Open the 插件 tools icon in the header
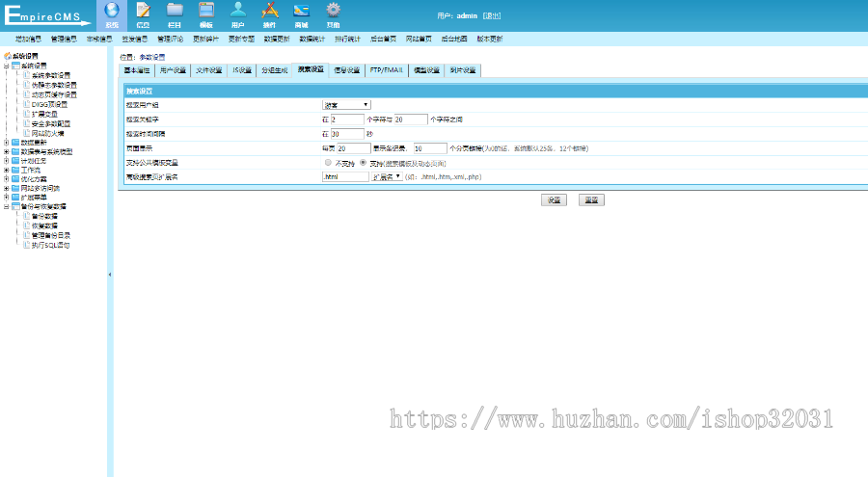The width and height of the screenshot is (868, 477). 270,10
